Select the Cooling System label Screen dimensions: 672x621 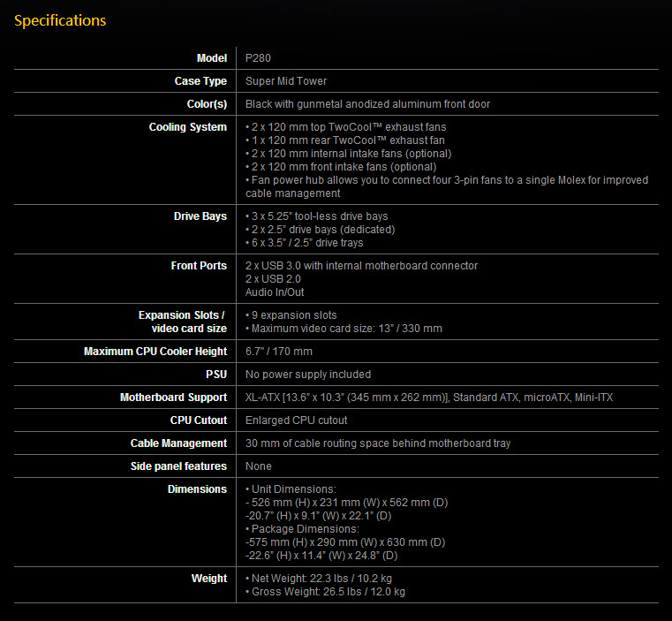(188, 127)
